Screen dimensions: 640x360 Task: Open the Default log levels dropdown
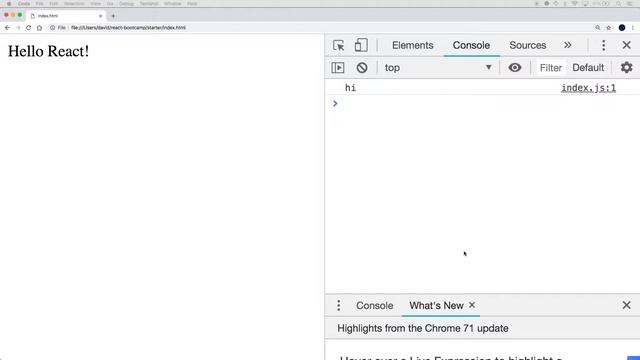(x=588, y=68)
